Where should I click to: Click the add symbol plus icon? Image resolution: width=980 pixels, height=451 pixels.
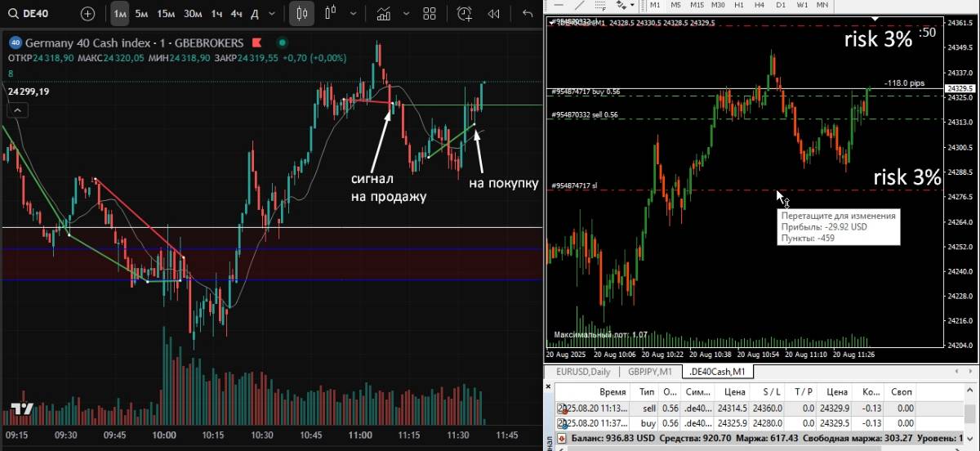(88, 14)
